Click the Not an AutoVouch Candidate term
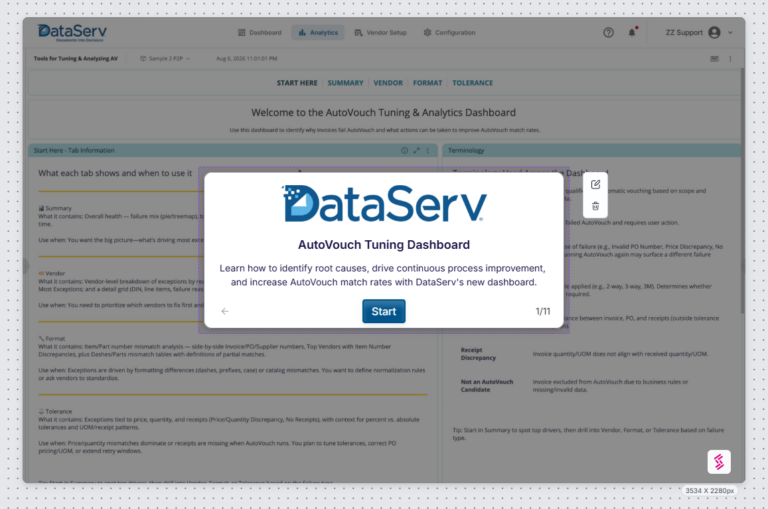Image resolution: width=768 pixels, height=509 pixels. [487, 386]
